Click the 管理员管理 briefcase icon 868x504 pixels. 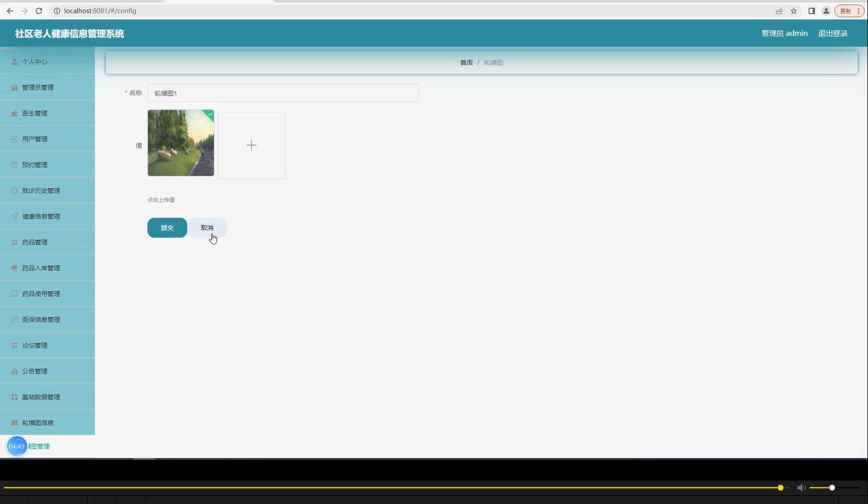pos(15,88)
